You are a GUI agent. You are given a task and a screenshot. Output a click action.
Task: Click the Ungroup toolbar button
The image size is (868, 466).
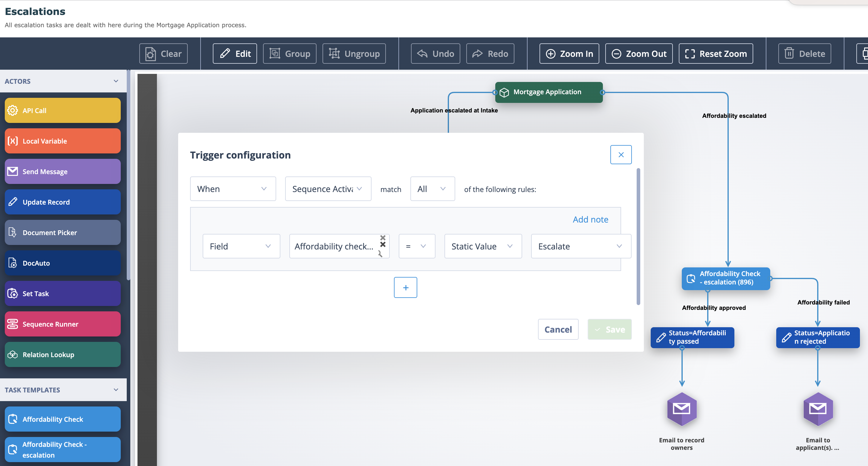coord(354,54)
